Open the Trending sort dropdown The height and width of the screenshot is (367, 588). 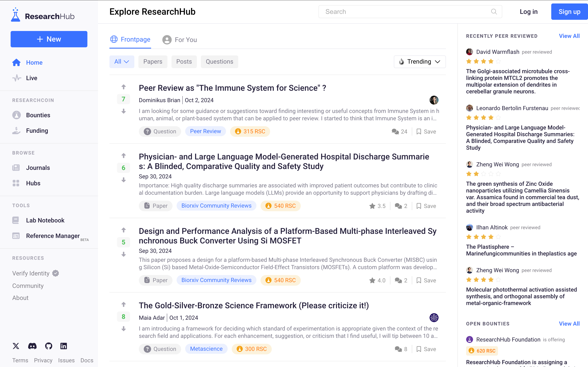tap(420, 62)
